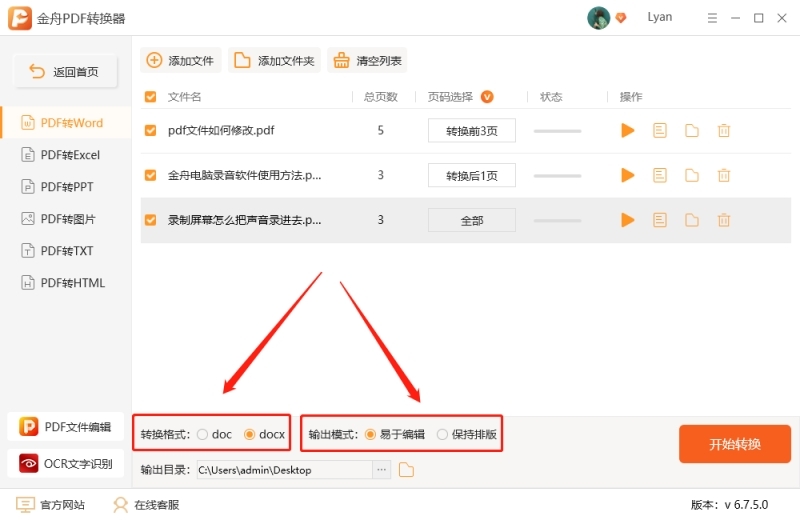
Task: Select 保持排版 output mode
Action: (442, 434)
